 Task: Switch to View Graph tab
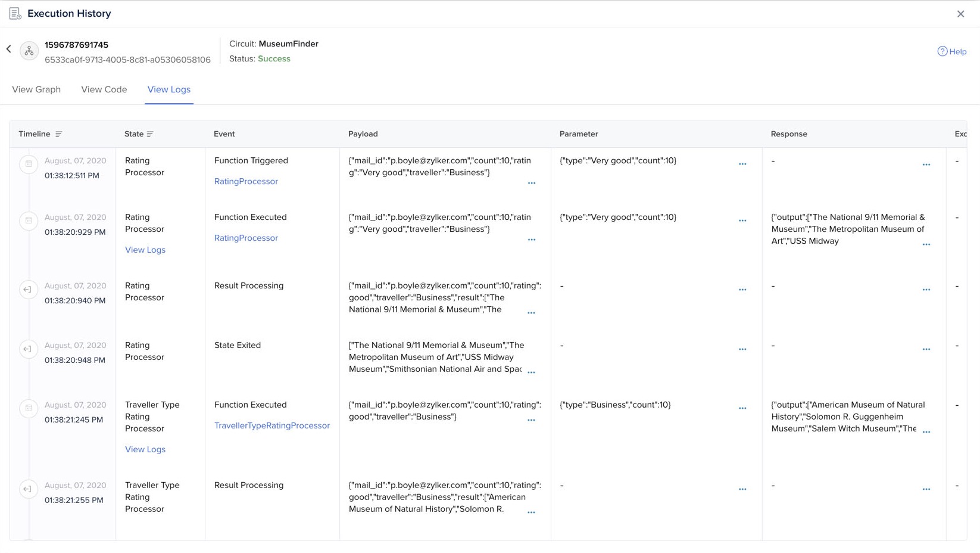click(36, 89)
